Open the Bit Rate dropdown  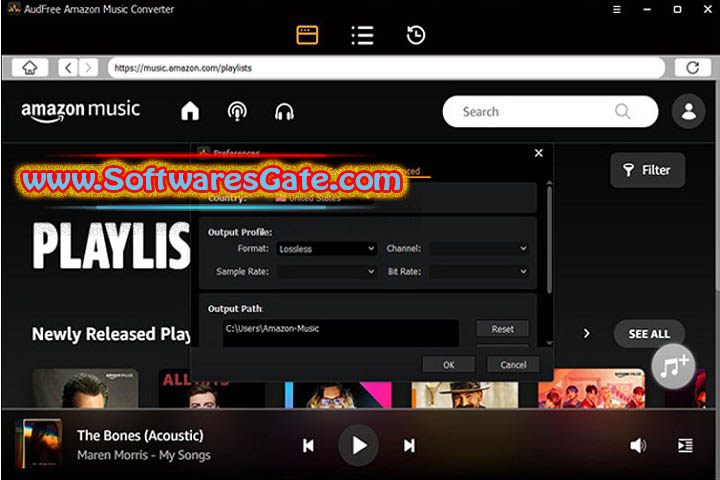tap(479, 271)
